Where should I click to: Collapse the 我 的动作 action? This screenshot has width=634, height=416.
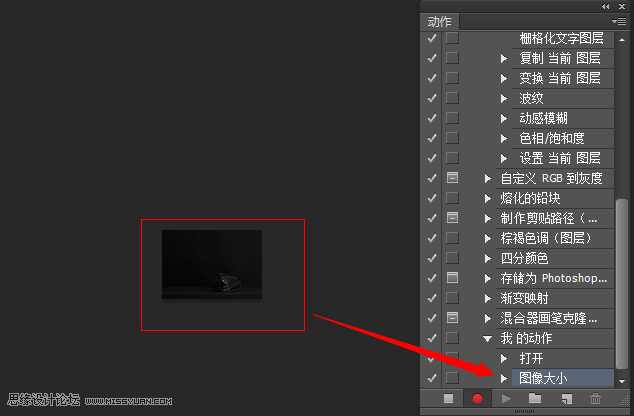click(x=488, y=338)
